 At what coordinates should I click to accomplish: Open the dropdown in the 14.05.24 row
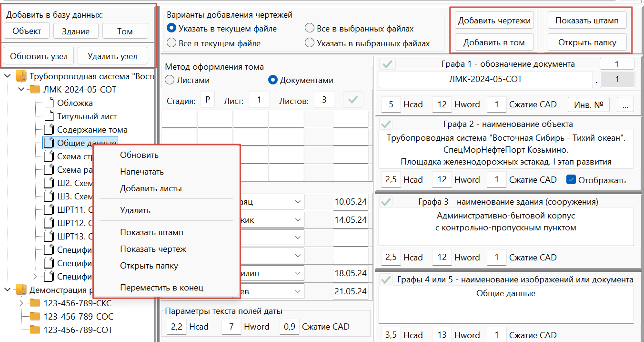point(298,220)
